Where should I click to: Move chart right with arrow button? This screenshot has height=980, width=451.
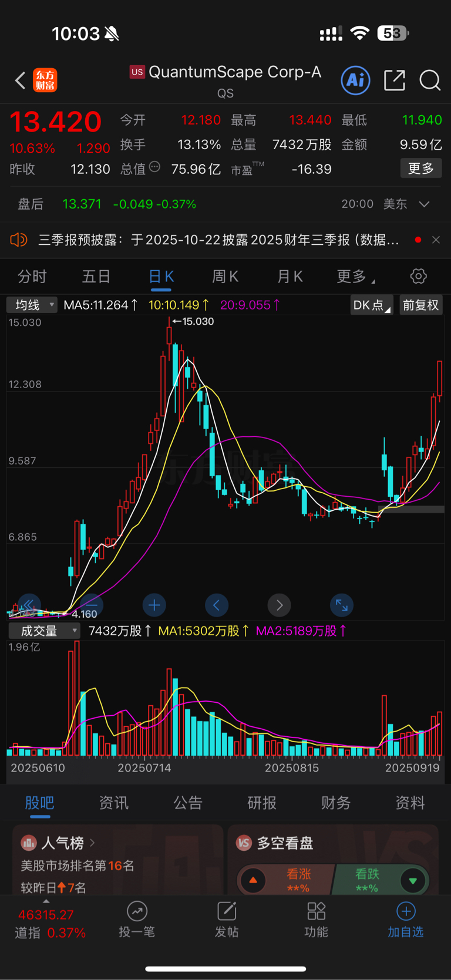(280, 605)
